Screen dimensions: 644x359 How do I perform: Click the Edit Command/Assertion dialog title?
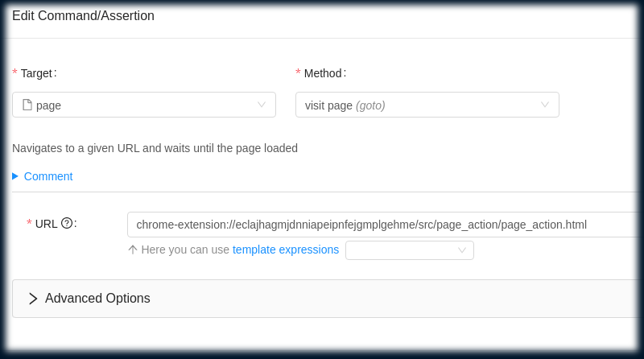(84, 15)
